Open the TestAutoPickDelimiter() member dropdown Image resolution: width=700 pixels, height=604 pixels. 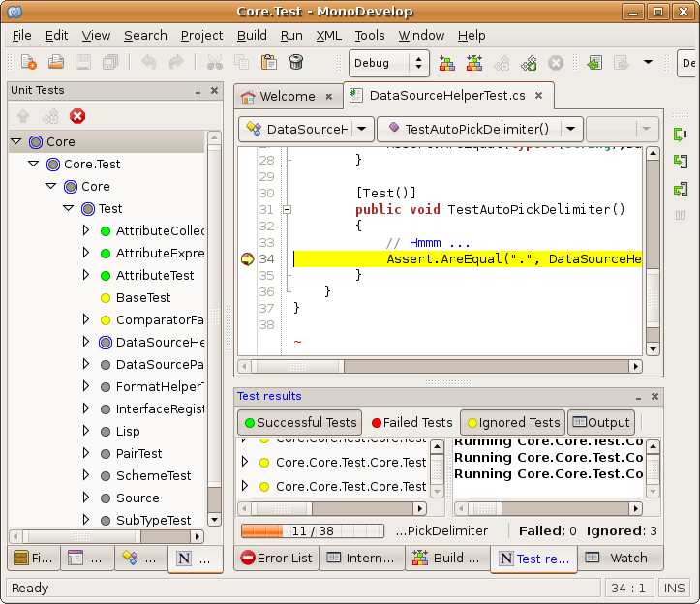pyautogui.click(x=480, y=129)
